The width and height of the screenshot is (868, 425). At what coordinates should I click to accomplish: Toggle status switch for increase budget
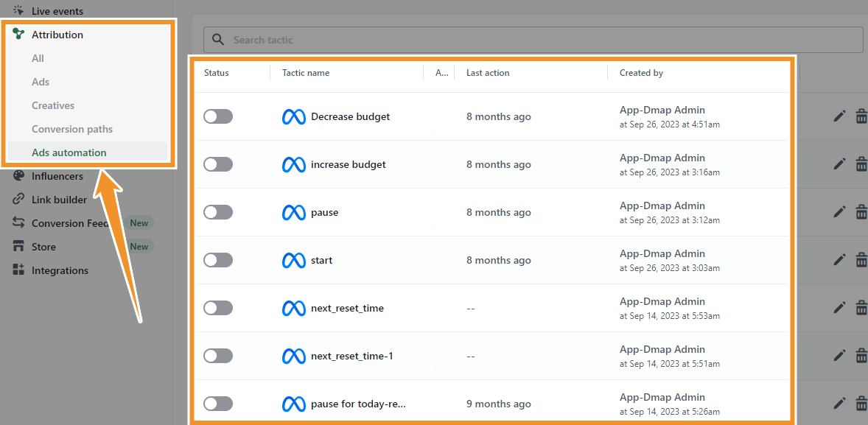click(218, 164)
